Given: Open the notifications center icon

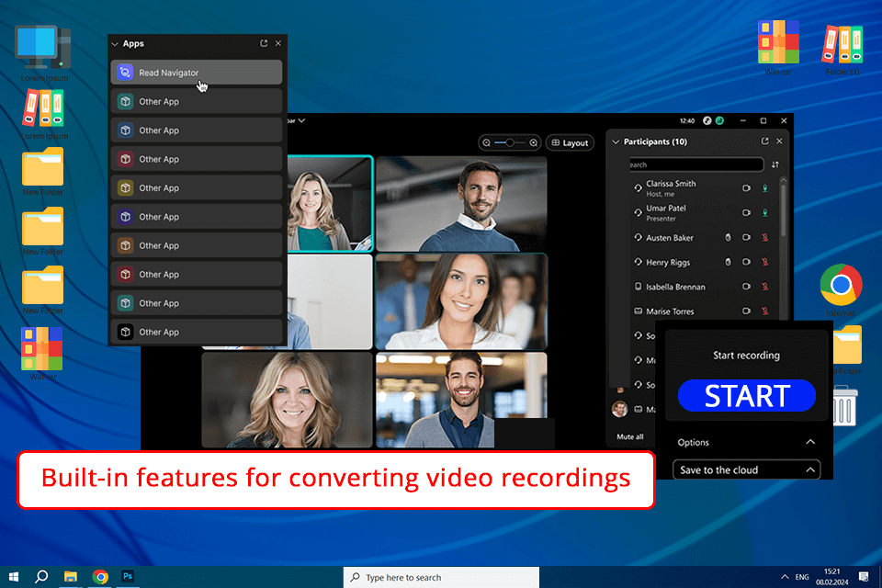Looking at the screenshot, I should click(x=864, y=577).
